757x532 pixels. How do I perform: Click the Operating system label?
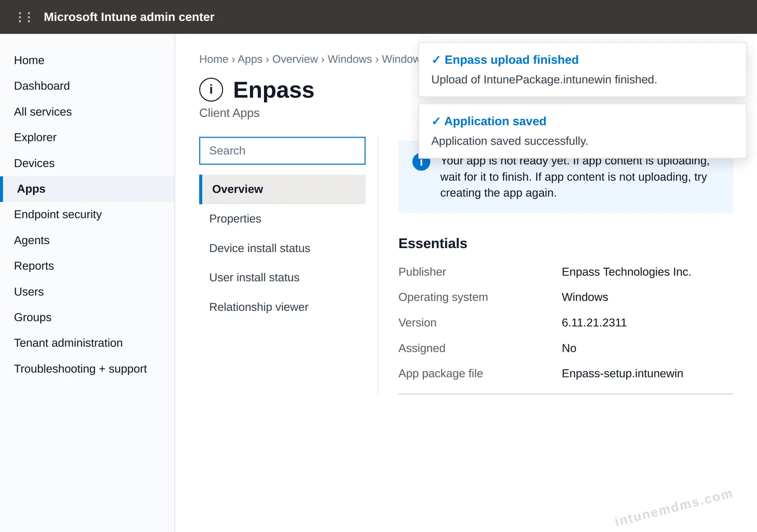443,297
